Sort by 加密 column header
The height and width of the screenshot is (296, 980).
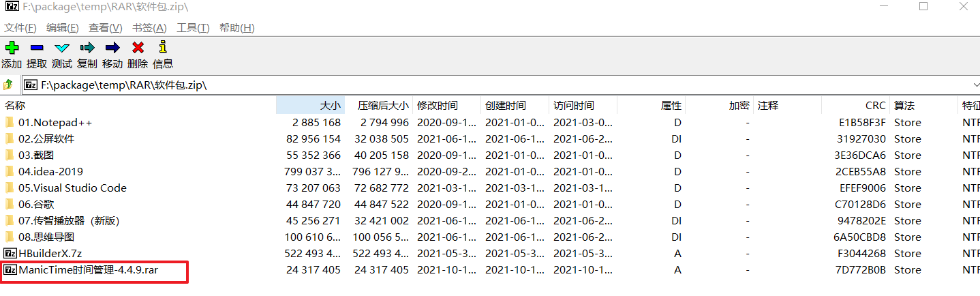point(739,106)
